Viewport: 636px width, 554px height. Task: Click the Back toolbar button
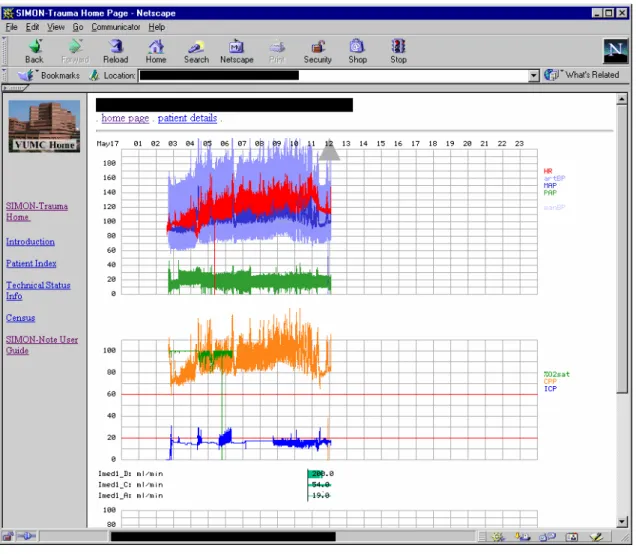point(34,51)
